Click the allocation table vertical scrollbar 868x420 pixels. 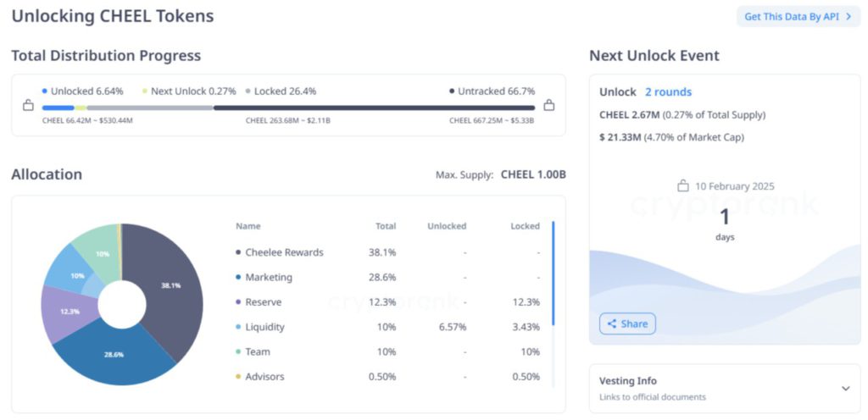point(554,273)
